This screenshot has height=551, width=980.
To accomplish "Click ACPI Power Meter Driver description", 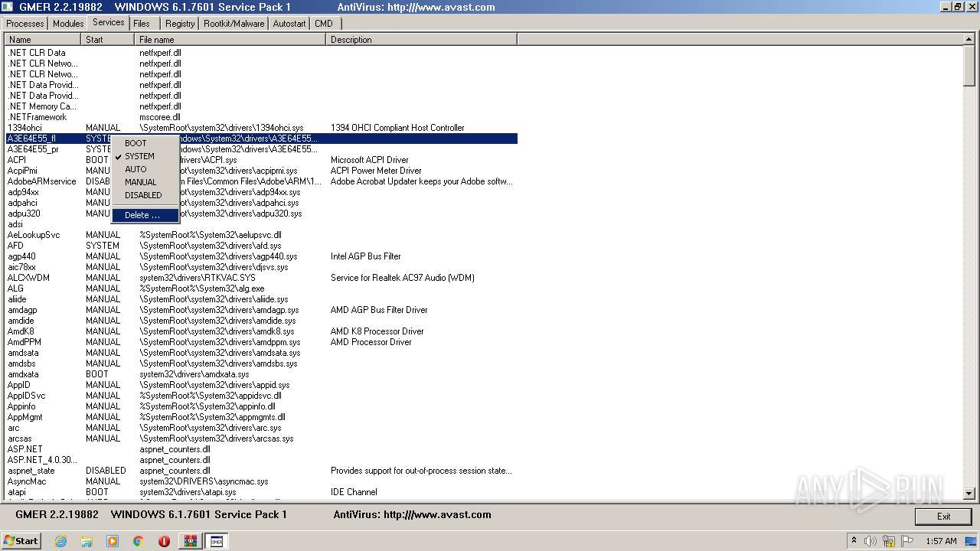I will [x=376, y=171].
